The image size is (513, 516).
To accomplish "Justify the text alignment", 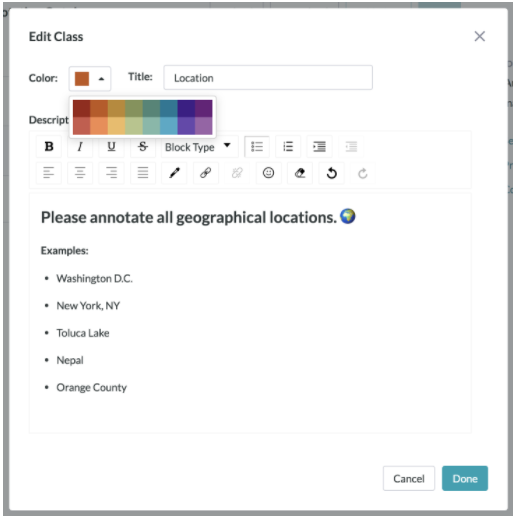I will click(x=143, y=173).
